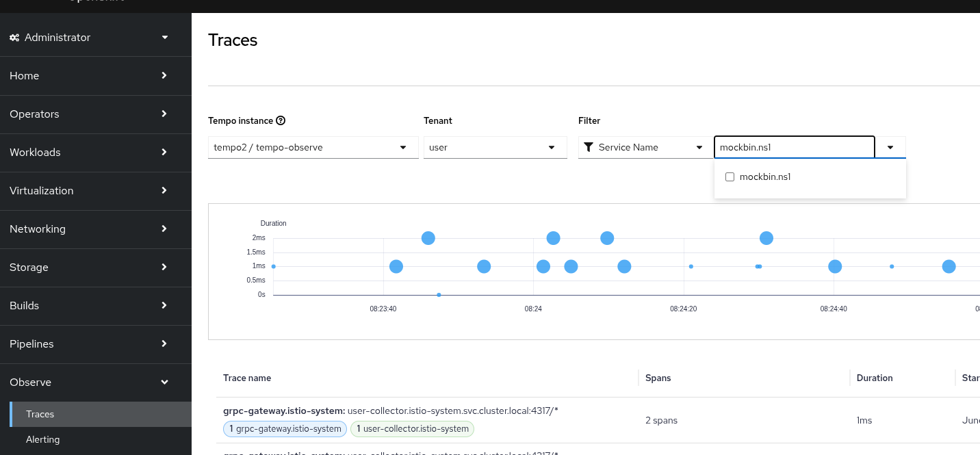
Task: Click the 2ms trace dot before 08:24:40
Action: coord(766,238)
